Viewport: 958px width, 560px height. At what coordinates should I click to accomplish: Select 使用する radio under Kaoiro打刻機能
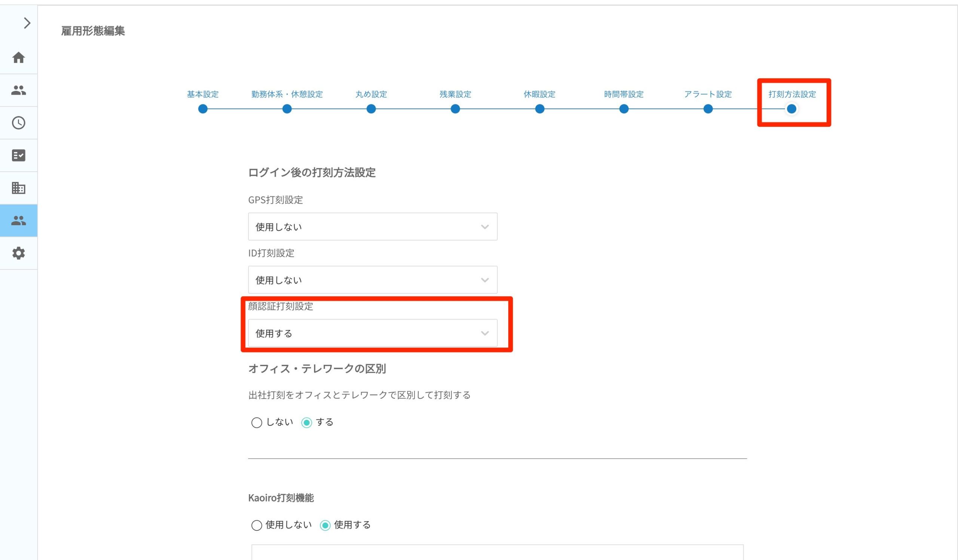[x=325, y=525]
